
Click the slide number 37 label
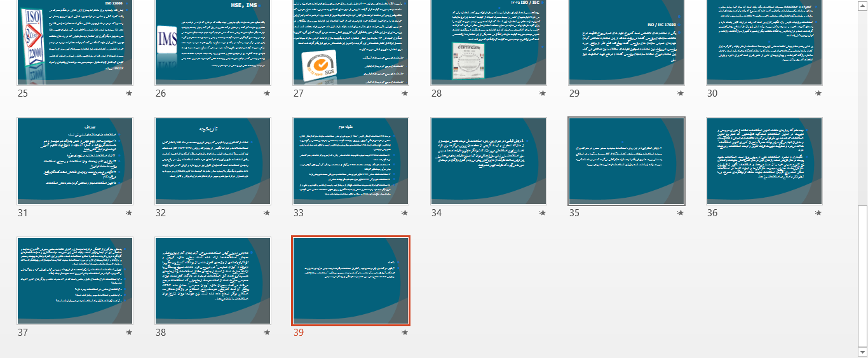(23, 333)
